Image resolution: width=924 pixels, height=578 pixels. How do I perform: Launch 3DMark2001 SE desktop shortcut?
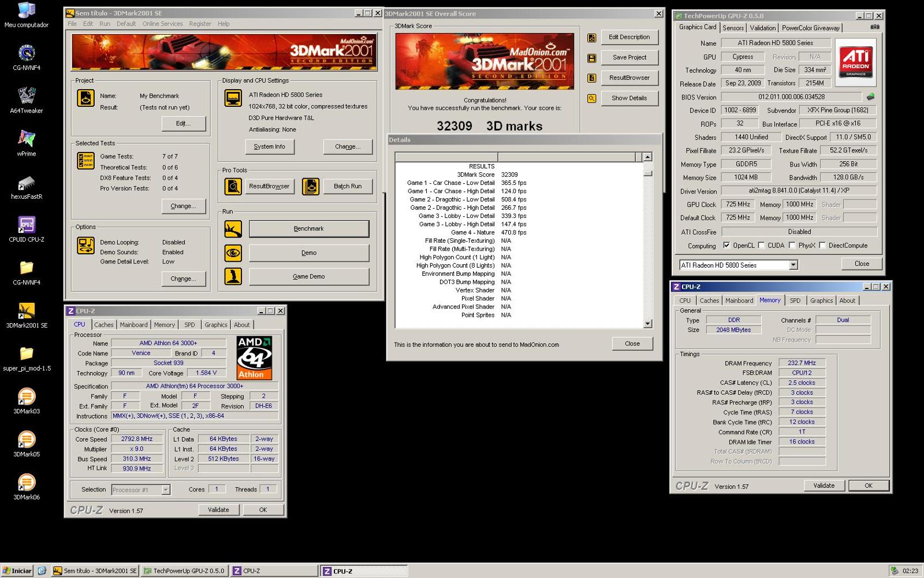(27, 316)
